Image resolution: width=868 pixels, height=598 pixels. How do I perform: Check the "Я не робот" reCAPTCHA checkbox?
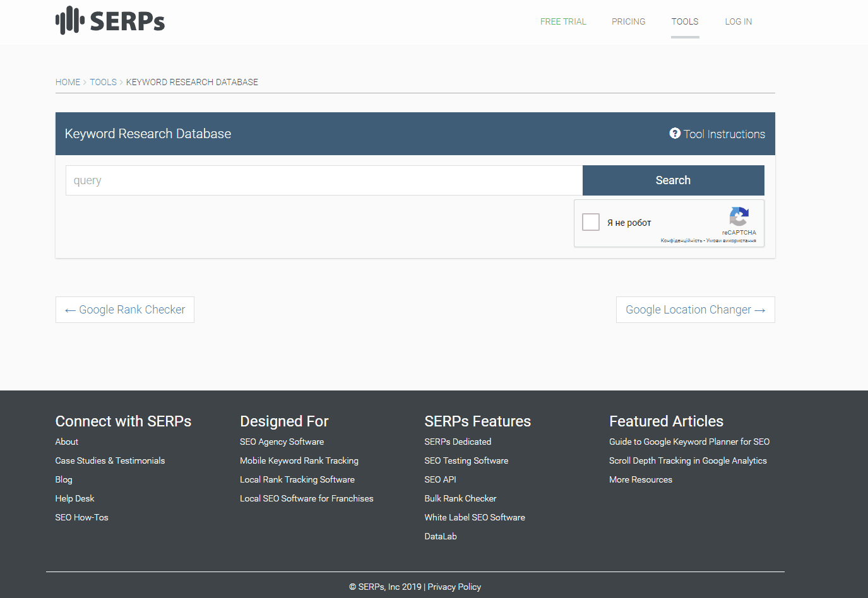tap(591, 222)
